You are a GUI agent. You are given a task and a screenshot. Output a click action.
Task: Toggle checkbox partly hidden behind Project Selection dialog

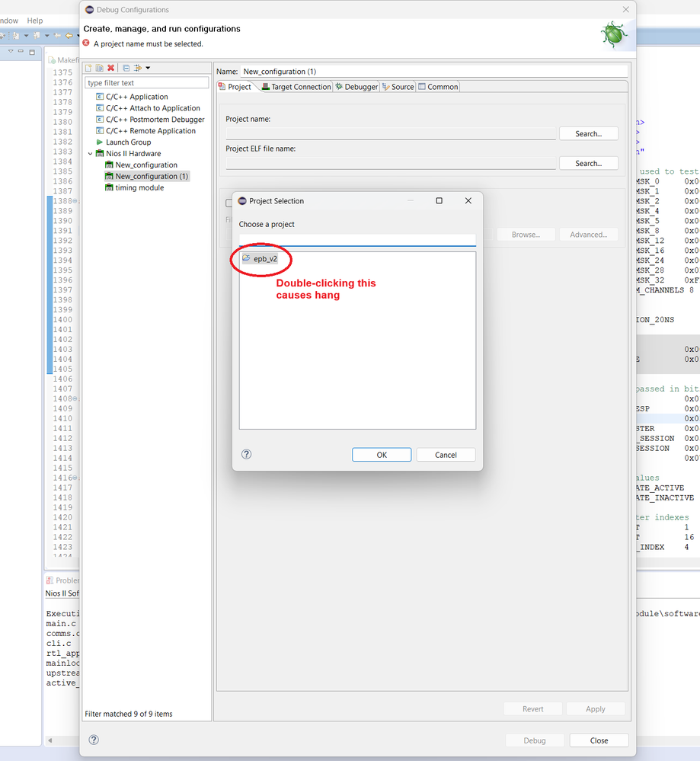229,203
